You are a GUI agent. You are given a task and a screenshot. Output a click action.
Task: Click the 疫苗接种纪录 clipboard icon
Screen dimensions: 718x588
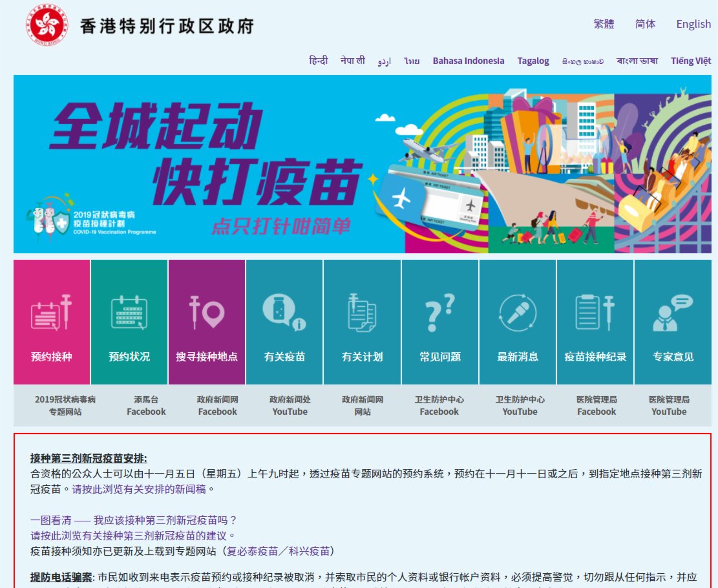coord(595,313)
